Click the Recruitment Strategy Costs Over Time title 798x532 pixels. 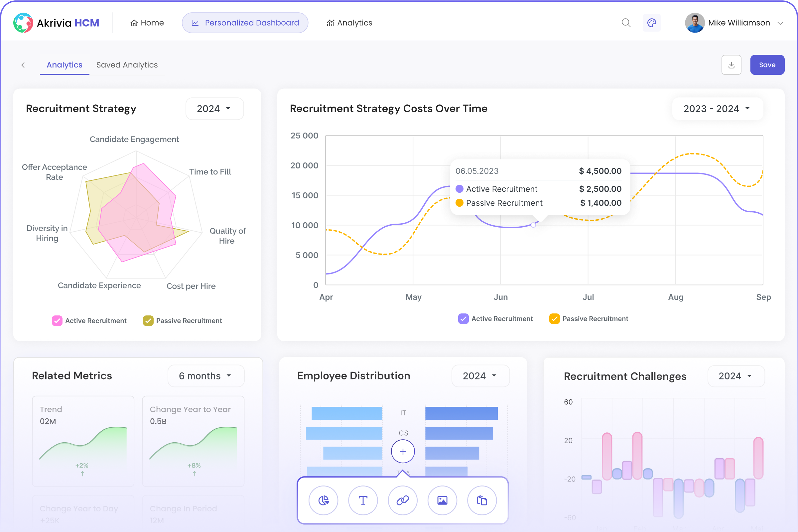[x=389, y=109]
